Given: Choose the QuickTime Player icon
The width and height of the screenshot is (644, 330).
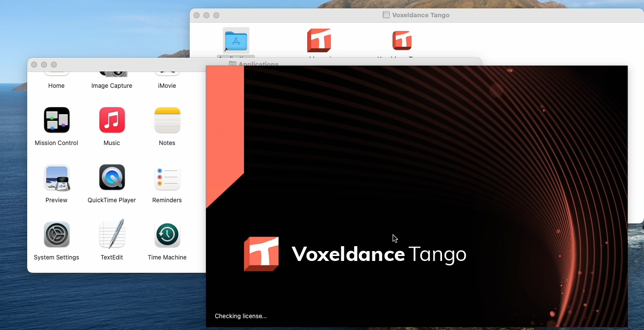Looking at the screenshot, I should point(112,177).
